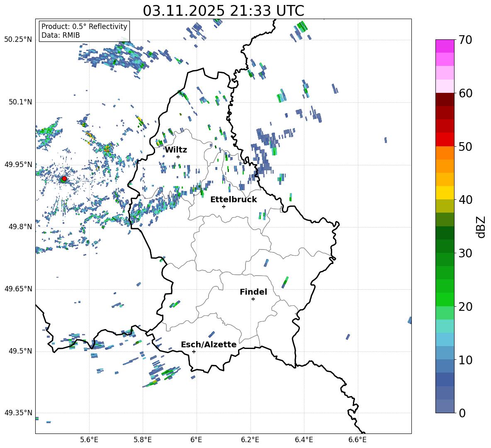
Task: Click the timestamp title 03.11.2025 21:33 UTC
Action: pos(224,11)
